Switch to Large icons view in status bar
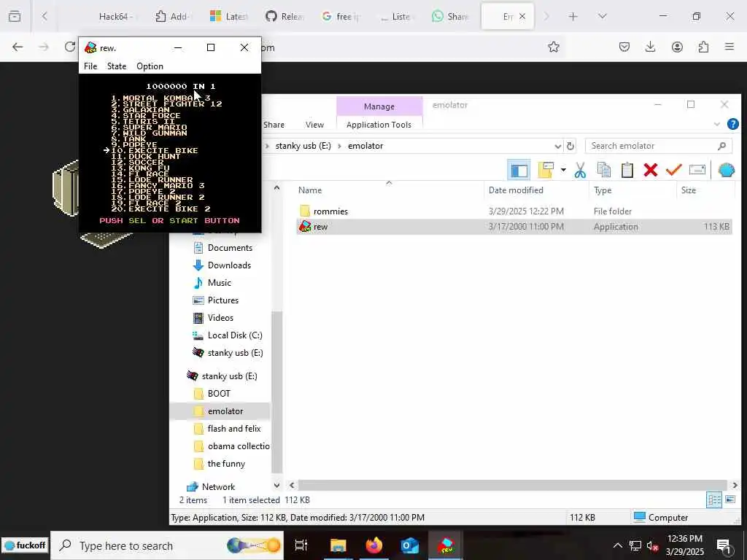This screenshot has width=747, height=560. coord(729,499)
